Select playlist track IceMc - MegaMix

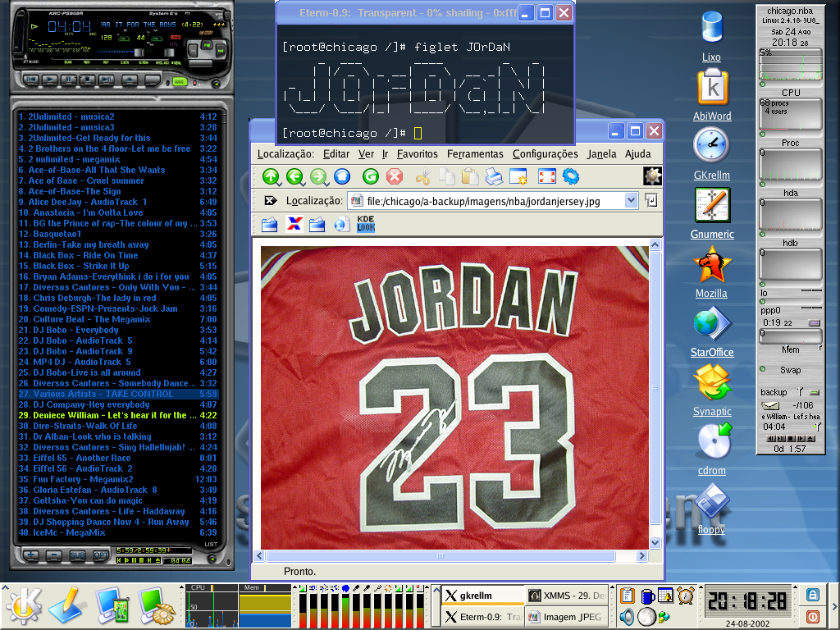click(117, 532)
